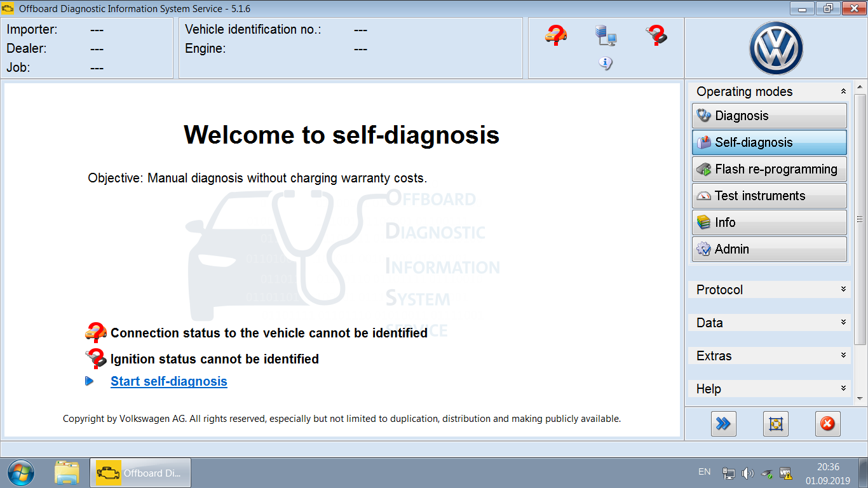
Task: Open the Diagnosis operating mode
Action: 769,116
